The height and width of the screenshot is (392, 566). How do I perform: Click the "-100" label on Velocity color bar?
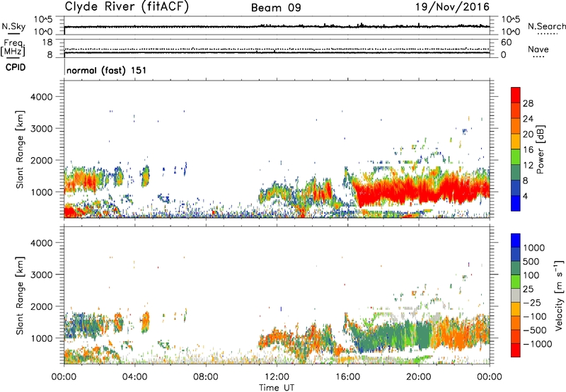(x=535, y=316)
